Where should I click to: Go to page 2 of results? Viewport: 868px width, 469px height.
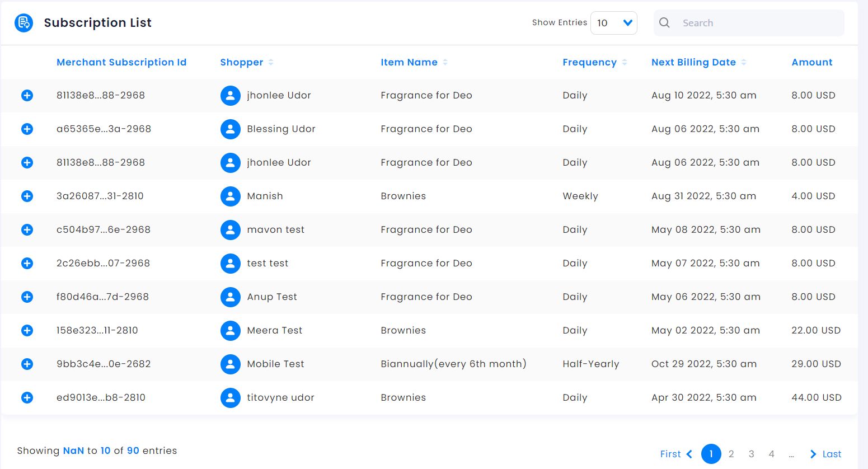731,454
